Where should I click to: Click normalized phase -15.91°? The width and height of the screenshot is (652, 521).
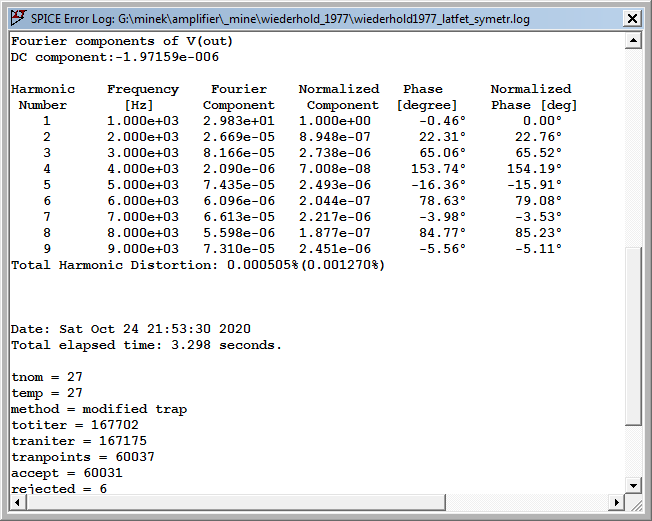534,185
